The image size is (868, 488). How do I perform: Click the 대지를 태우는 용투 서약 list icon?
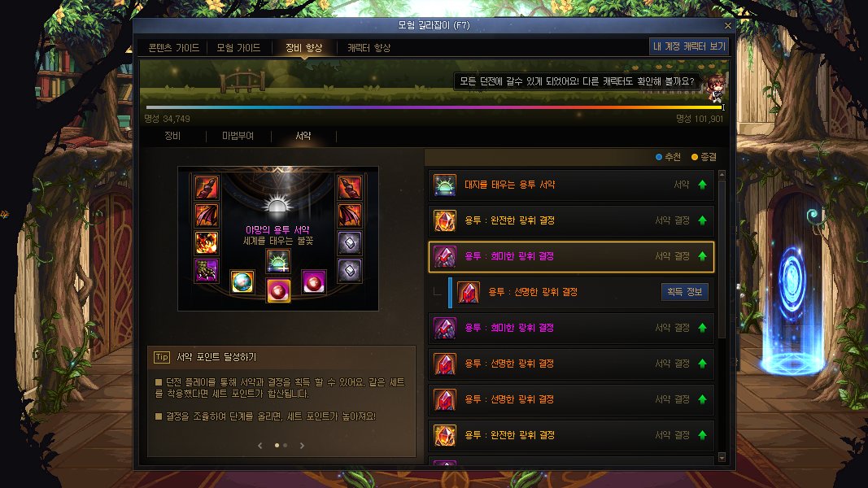tap(444, 185)
